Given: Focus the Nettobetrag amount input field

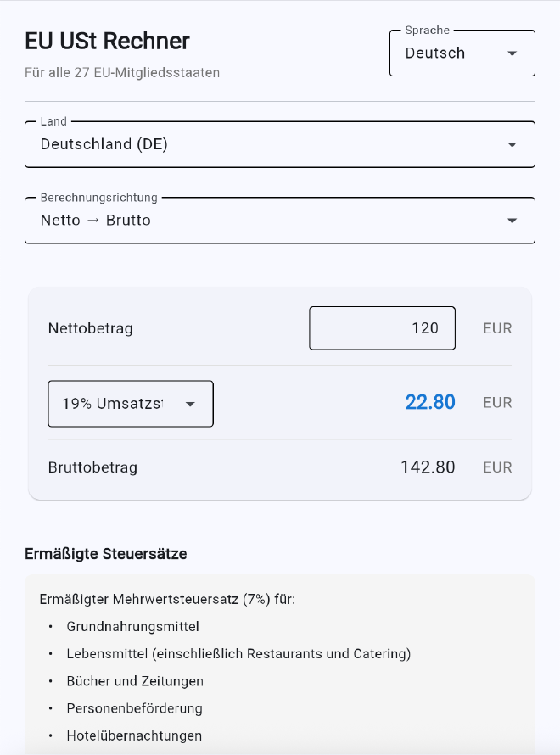Looking at the screenshot, I should (x=383, y=328).
